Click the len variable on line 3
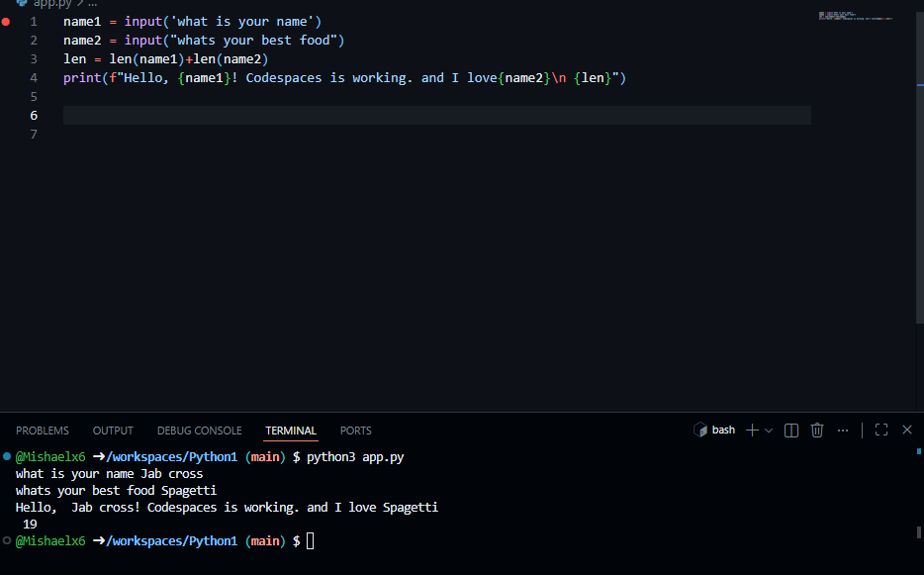This screenshot has width=924, height=575. [75, 59]
